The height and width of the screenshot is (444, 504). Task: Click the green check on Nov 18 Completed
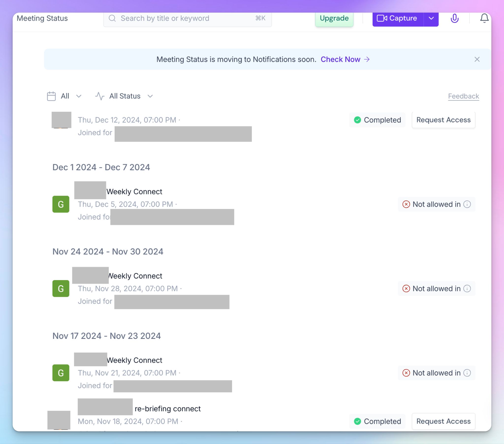click(357, 421)
